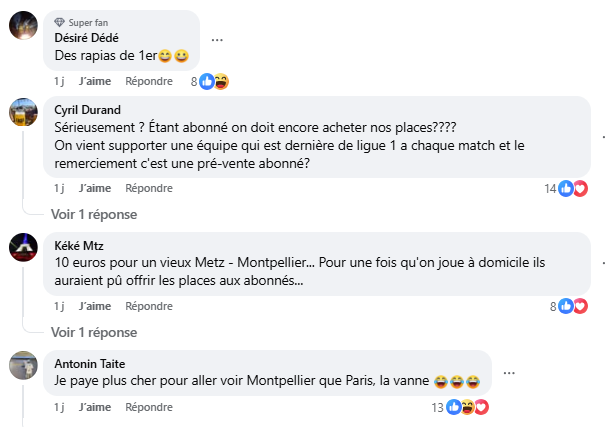The height and width of the screenshot is (427, 605).
Task: Toggle J'aime on Cyril Durand's comment
Action: [95, 188]
